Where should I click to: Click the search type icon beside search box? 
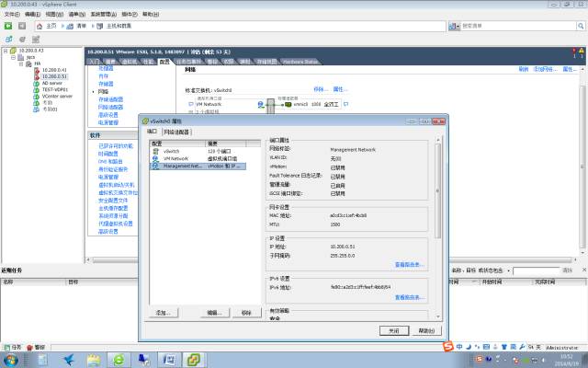454,26
